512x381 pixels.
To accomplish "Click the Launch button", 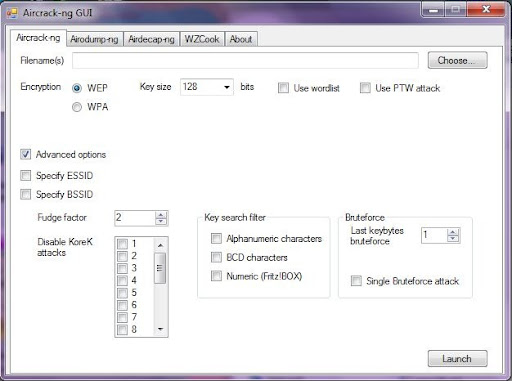I will pyautogui.click(x=457, y=359).
